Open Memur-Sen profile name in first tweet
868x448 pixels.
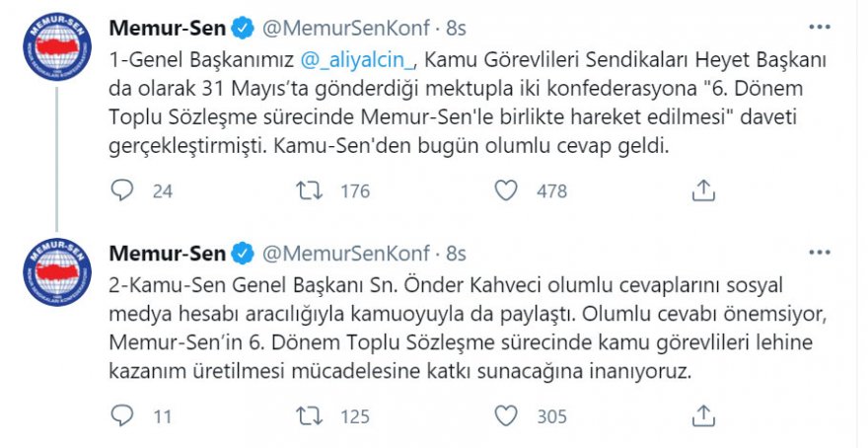point(167,28)
